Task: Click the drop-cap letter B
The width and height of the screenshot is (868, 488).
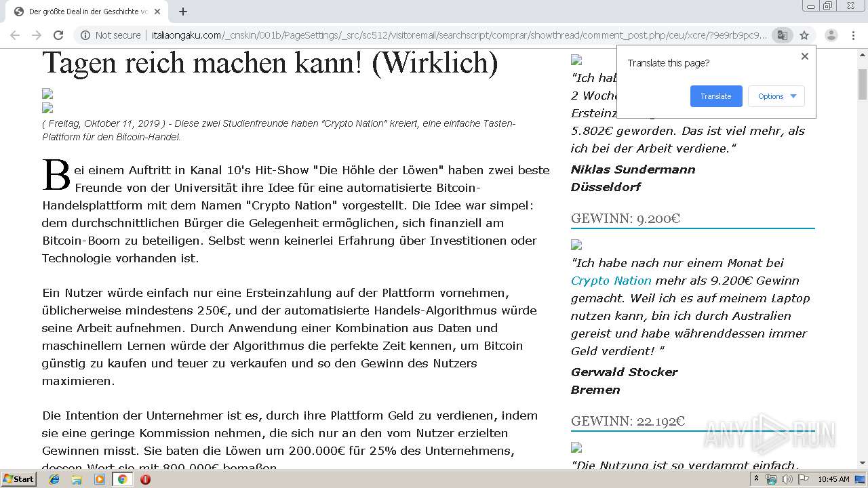Action: pos(56,176)
